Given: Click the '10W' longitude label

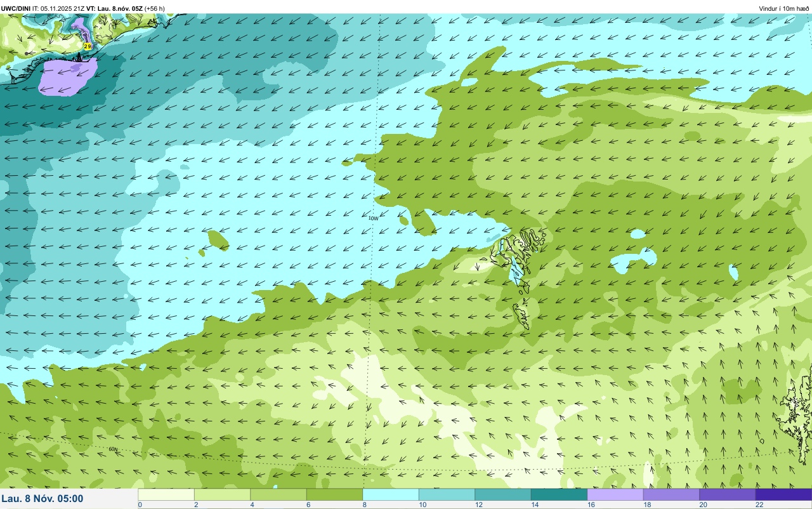Looking at the screenshot, I should (374, 218).
